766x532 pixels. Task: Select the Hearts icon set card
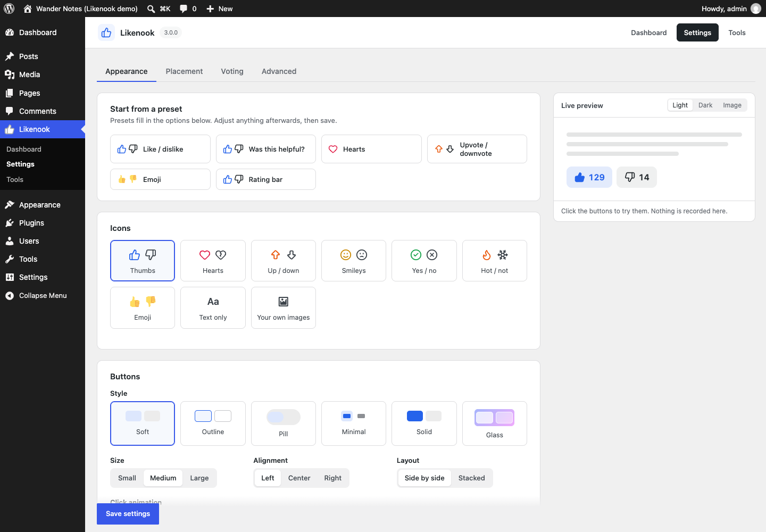coord(213,261)
